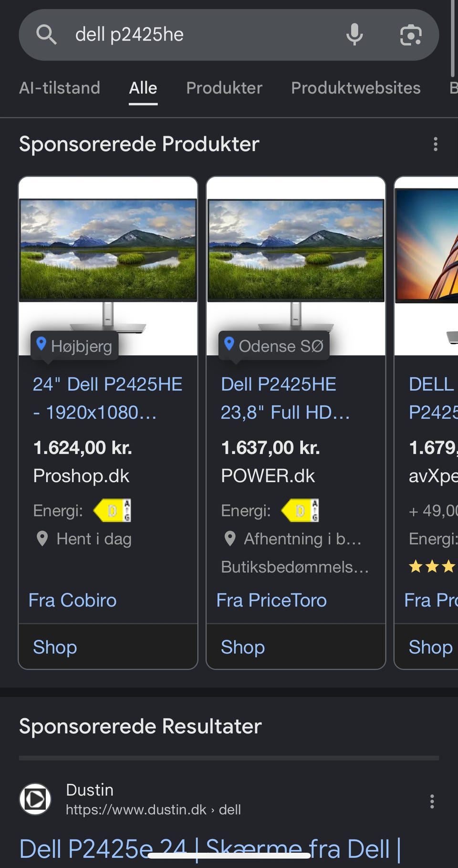Open the Dell P2425HE 23,8" Full HD link

(285, 398)
